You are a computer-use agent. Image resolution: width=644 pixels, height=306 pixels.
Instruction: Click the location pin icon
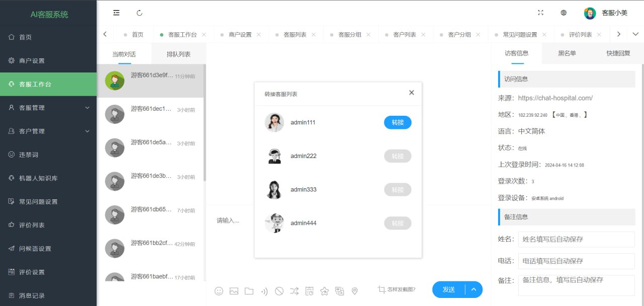tap(355, 291)
